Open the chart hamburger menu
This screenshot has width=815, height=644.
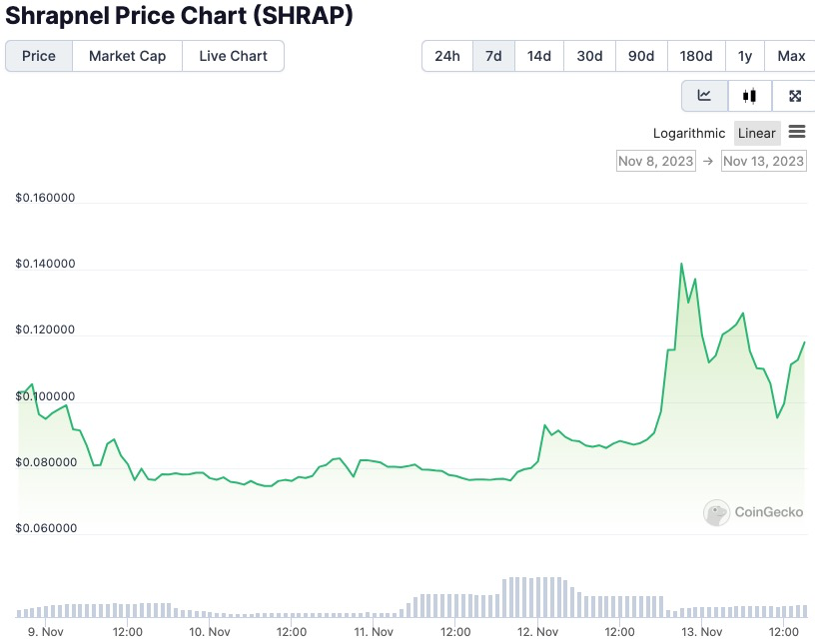coord(797,132)
